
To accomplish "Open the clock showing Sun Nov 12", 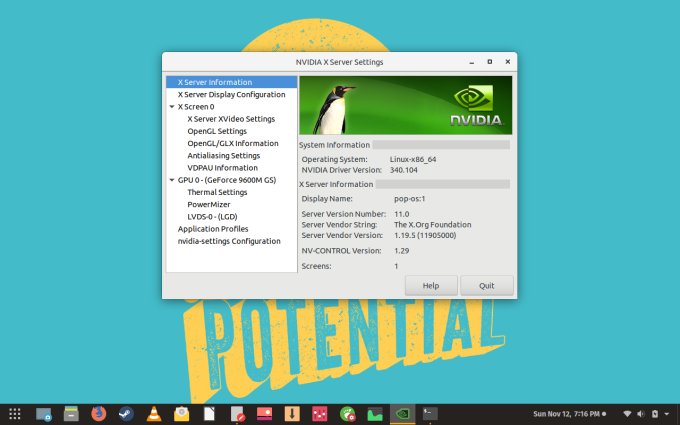I will (569, 414).
